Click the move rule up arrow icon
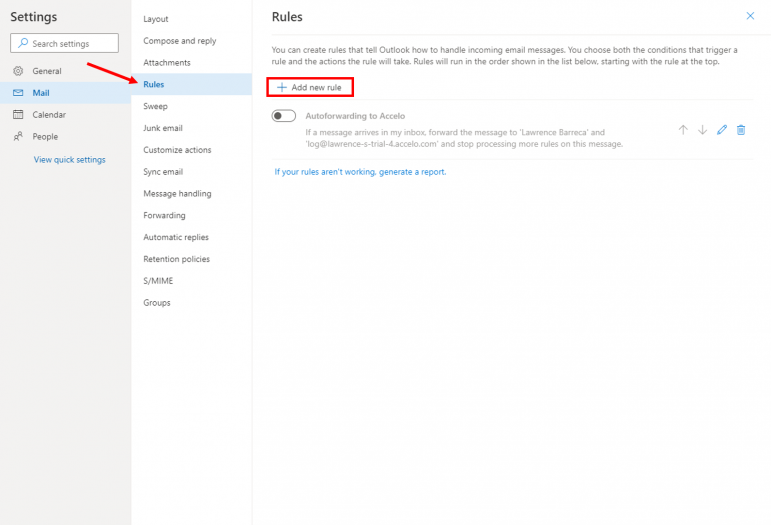The width and height of the screenshot is (771, 525). click(x=683, y=130)
